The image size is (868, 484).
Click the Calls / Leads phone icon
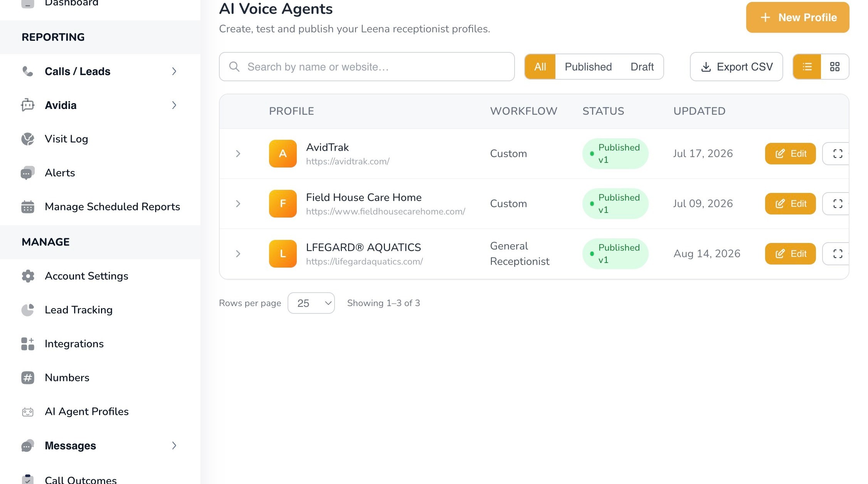[27, 71]
